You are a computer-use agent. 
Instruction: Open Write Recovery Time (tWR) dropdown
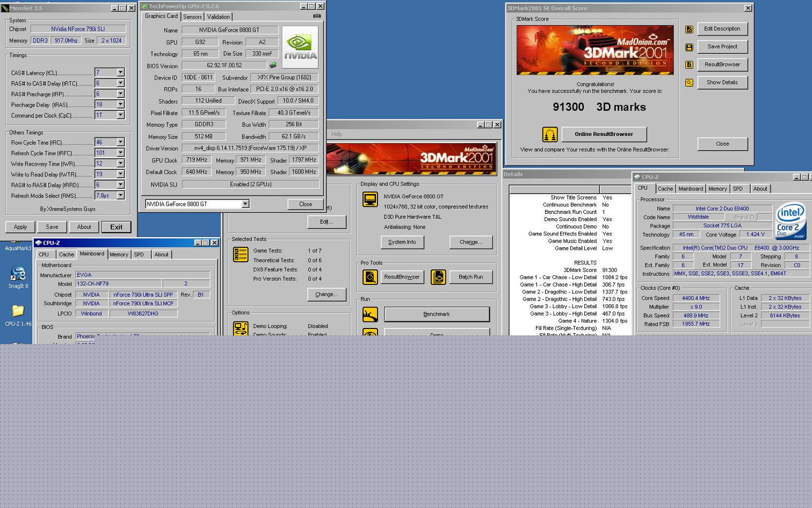coord(120,163)
